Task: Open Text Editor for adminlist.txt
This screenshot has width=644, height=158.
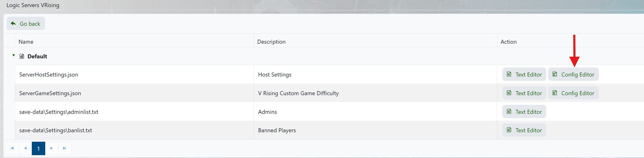Action: tap(524, 112)
